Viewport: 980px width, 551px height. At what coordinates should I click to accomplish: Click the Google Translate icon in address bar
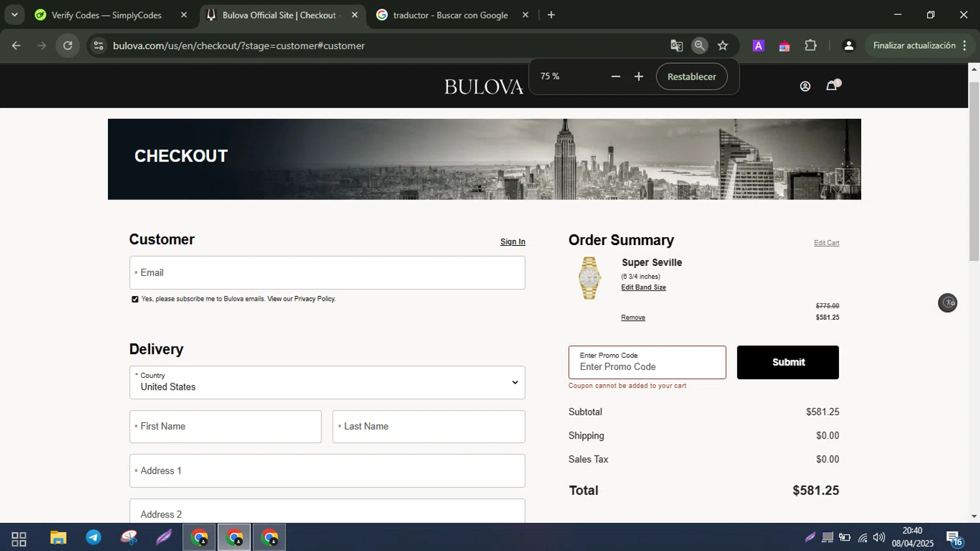(676, 46)
